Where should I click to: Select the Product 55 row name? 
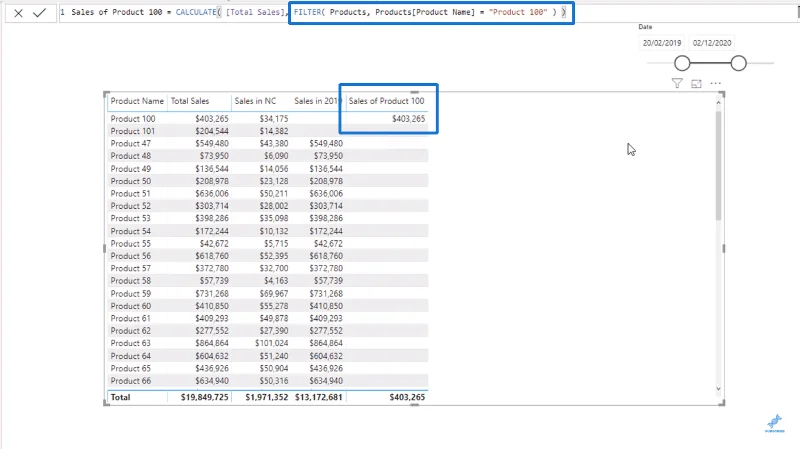(x=131, y=243)
